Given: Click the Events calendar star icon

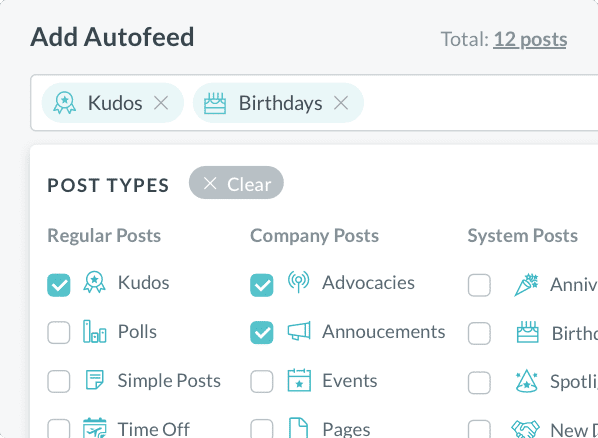Looking at the screenshot, I should coord(299,380).
